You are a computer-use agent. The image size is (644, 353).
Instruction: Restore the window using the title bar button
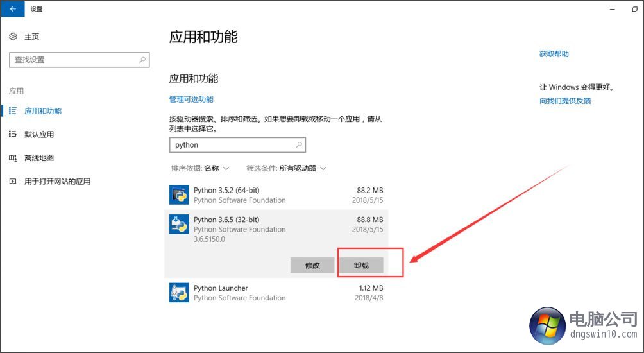pyautogui.click(x=634, y=9)
